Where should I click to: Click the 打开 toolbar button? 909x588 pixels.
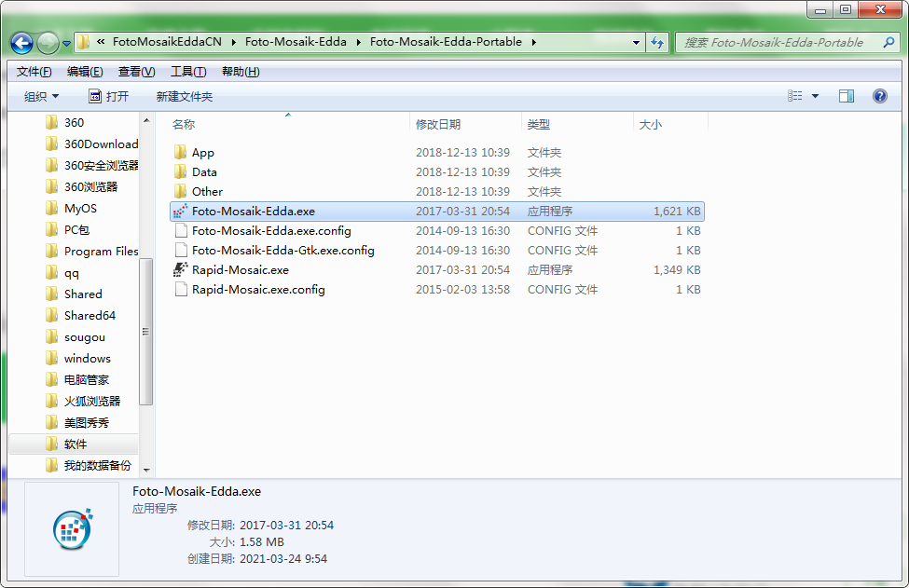click(108, 96)
